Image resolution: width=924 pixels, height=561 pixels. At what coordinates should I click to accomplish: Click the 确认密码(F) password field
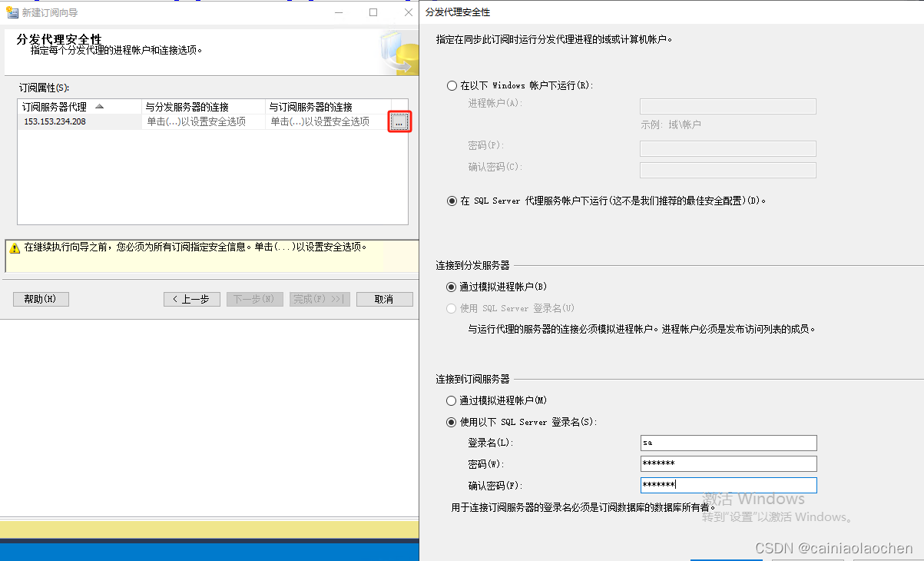pos(728,485)
